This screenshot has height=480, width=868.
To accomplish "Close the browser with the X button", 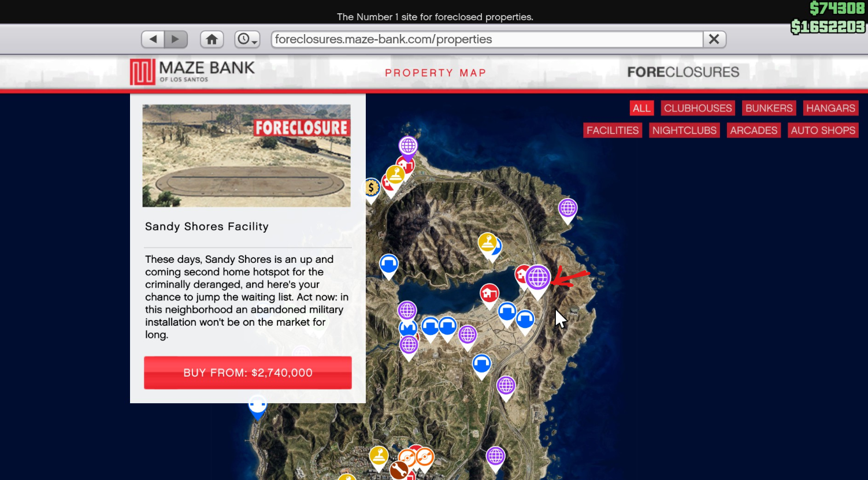I will tap(714, 39).
